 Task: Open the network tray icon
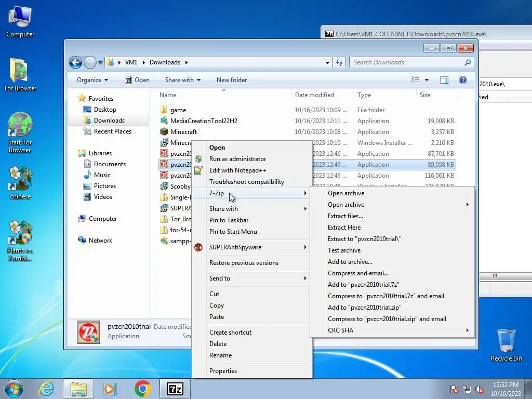click(467, 389)
